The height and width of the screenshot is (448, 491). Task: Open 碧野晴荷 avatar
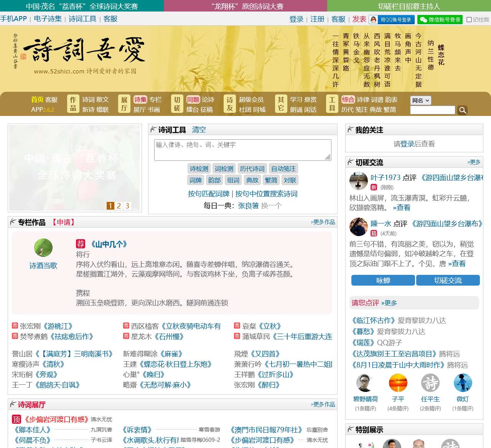pos(366,383)
